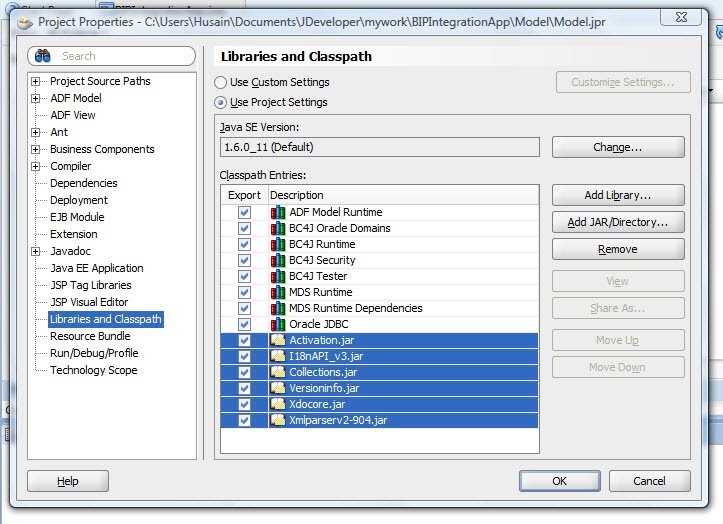Screen dimensions: 723x524
Task: Uncheck Export for BC4J Oracle Domains
Action: [x=244, y=228]
